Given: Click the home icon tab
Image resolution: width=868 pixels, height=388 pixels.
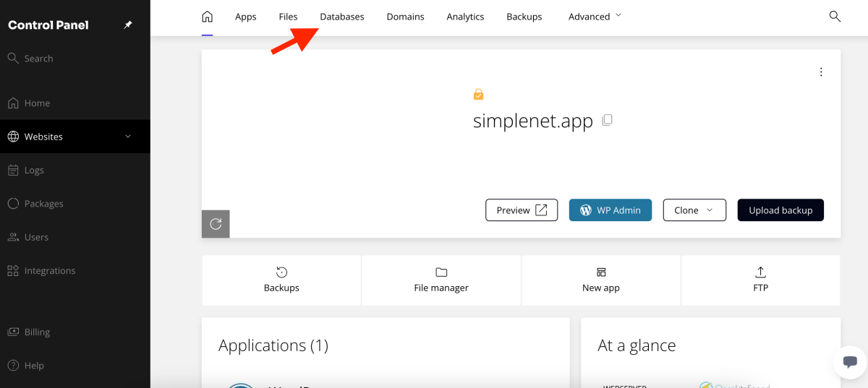Looking at the screenshot, I should click(x=208, y=17).
